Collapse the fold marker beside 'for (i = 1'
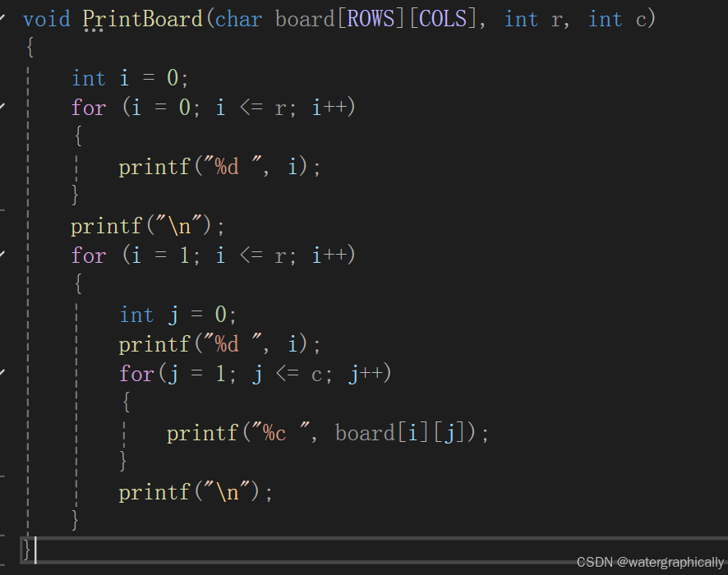The width and height of the screenshot is (728, 575). [2, 255]
